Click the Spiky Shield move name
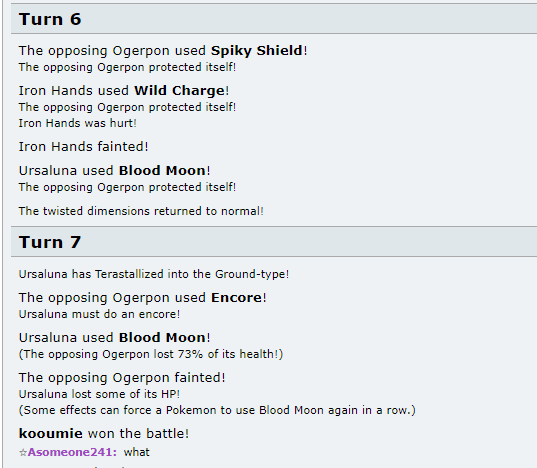The image size is (537, 468). click(257, 51)
